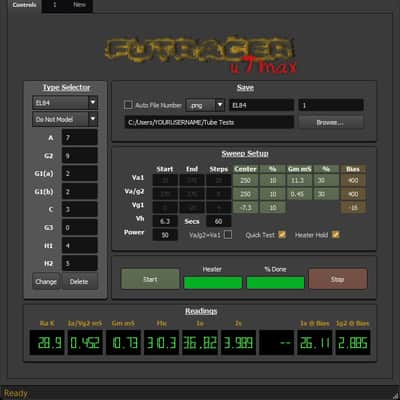Click the Ig2 @ Bias reading 2.885
Screen dimensions: 400x400
point(353,342)
